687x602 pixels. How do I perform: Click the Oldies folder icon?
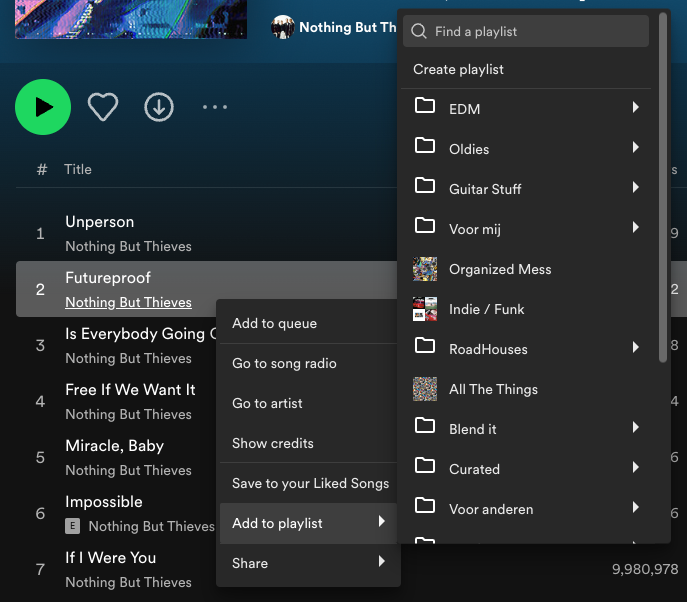tap(425, 145)
